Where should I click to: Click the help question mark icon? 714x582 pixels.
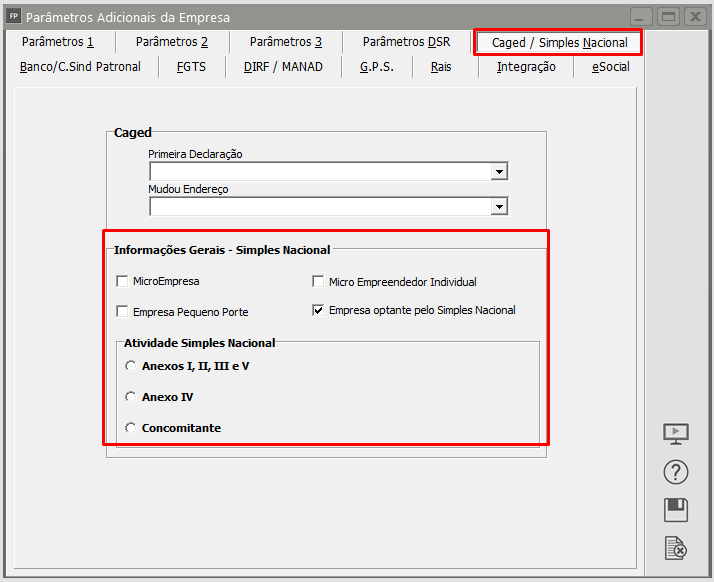click(x=677, y=472)
